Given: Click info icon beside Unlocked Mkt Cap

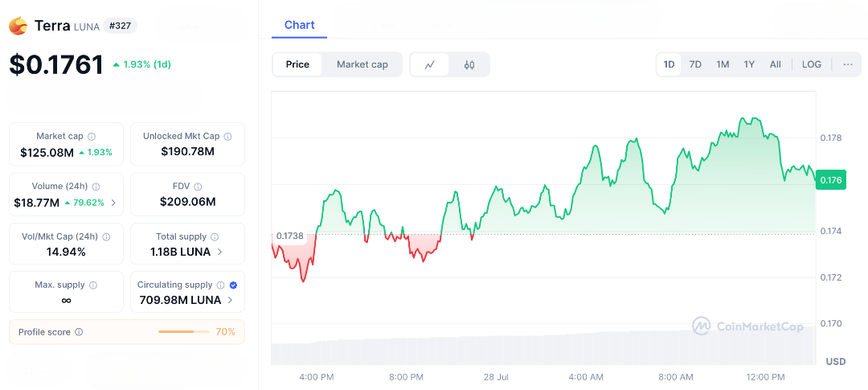Looking at the screenshot, I should coord(227,137).
